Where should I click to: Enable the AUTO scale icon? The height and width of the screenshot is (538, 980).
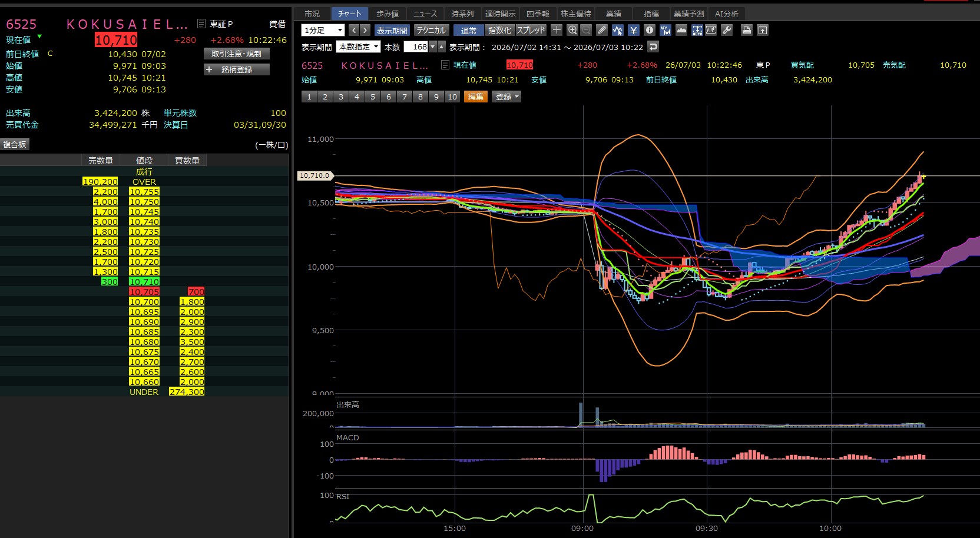coord(697,30)
